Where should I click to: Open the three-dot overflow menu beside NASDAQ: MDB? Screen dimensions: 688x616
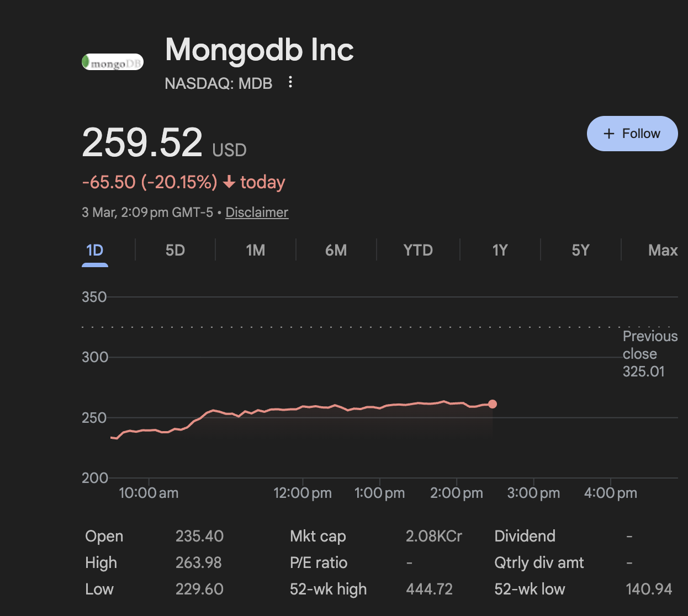tap(290, 82)
